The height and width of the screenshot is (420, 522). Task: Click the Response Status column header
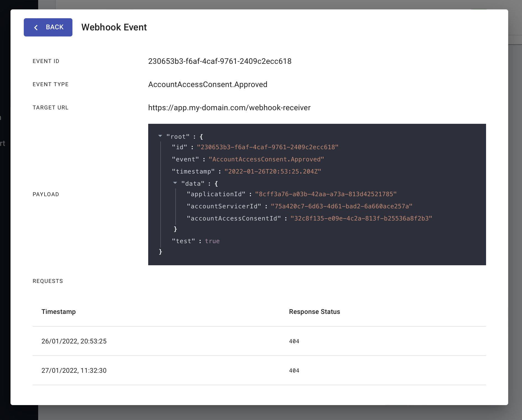[315, 312]
